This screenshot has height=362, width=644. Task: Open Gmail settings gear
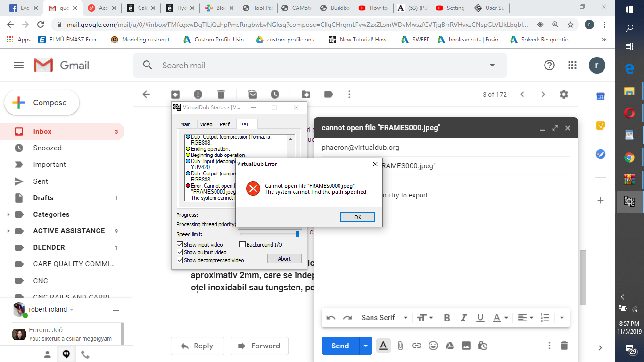pos(564,94)
